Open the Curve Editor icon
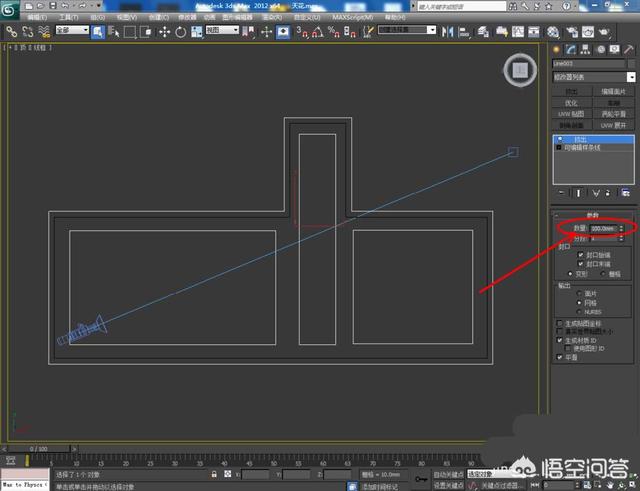Viewport: 640px width, 491px height. click(518, 32)
